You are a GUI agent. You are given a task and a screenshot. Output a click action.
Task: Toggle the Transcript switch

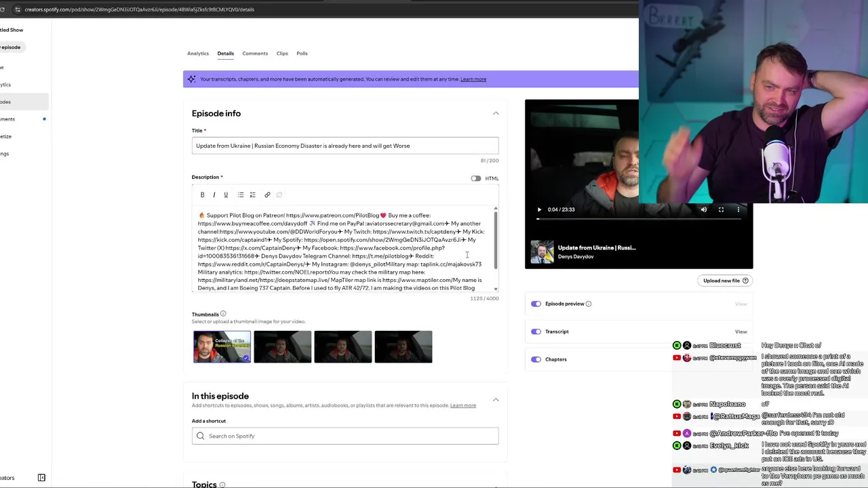536,331
